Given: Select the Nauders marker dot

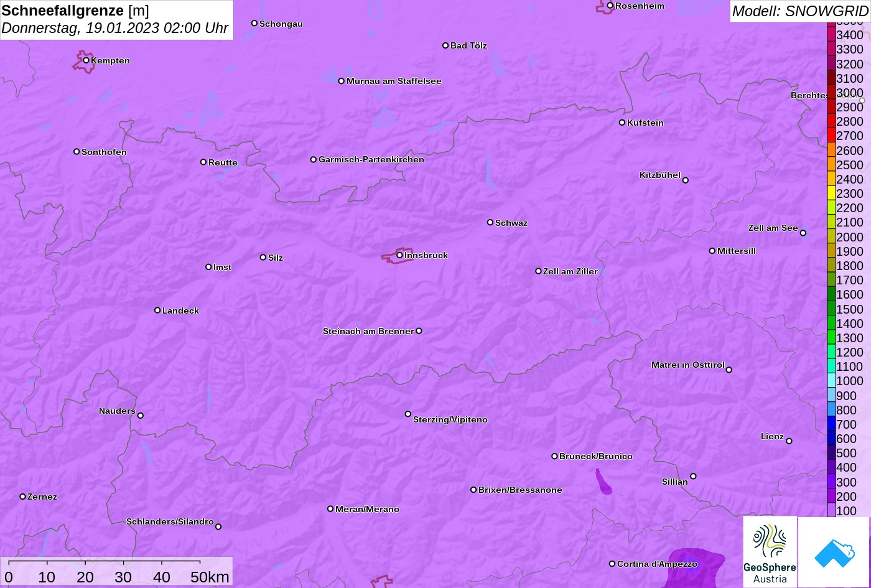Looking at the screenshot, I should point(141,416).
